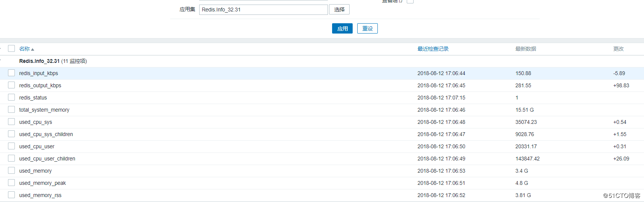This screenshot has width=644, height=202.
Task: Tick checkbox for used_memory_rss
Action: [x=11, y=195]
